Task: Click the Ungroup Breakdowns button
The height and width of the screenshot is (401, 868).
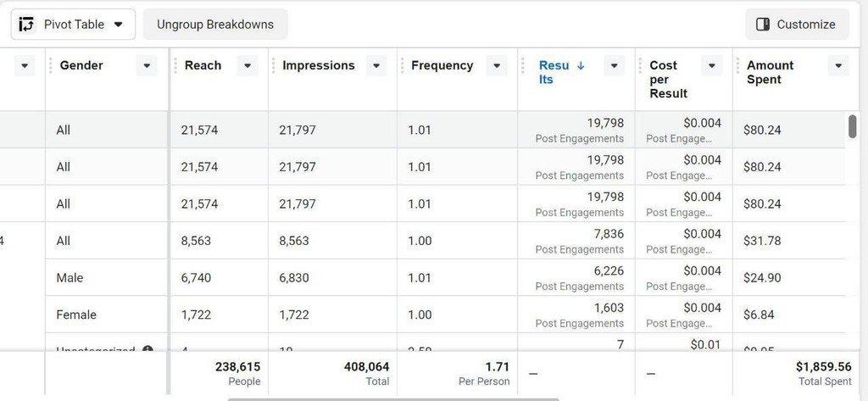Action: coord(215,25)
